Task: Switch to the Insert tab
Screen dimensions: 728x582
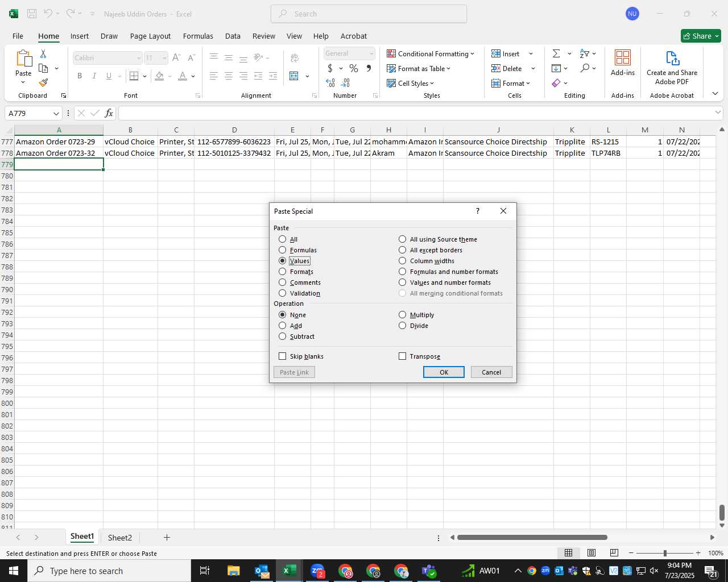Action: 80,36
